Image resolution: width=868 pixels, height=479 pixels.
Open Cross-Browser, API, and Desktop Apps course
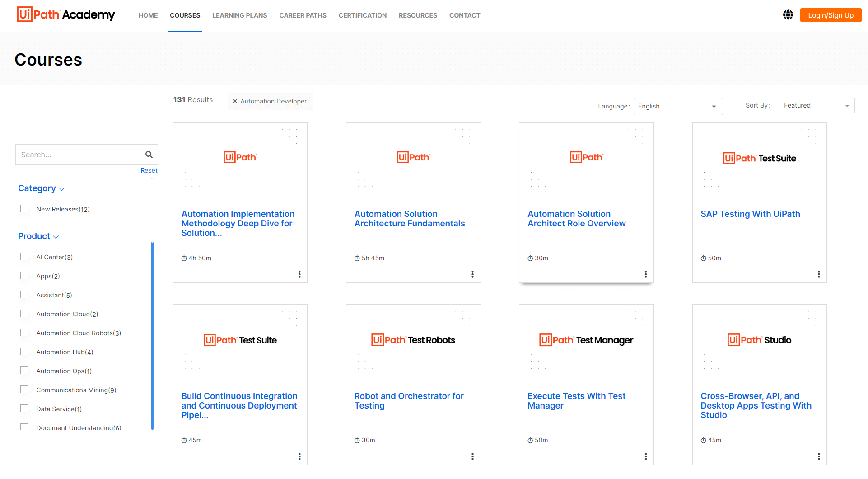756,405
